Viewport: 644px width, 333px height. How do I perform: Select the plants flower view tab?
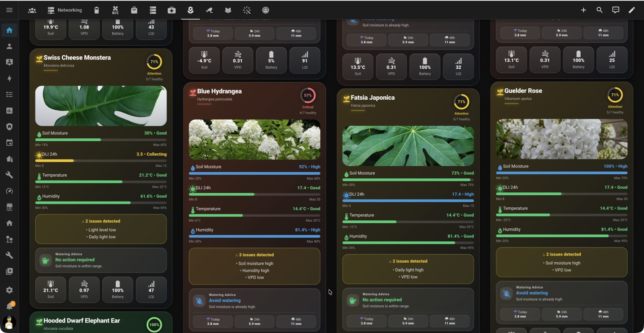(190, 10)
